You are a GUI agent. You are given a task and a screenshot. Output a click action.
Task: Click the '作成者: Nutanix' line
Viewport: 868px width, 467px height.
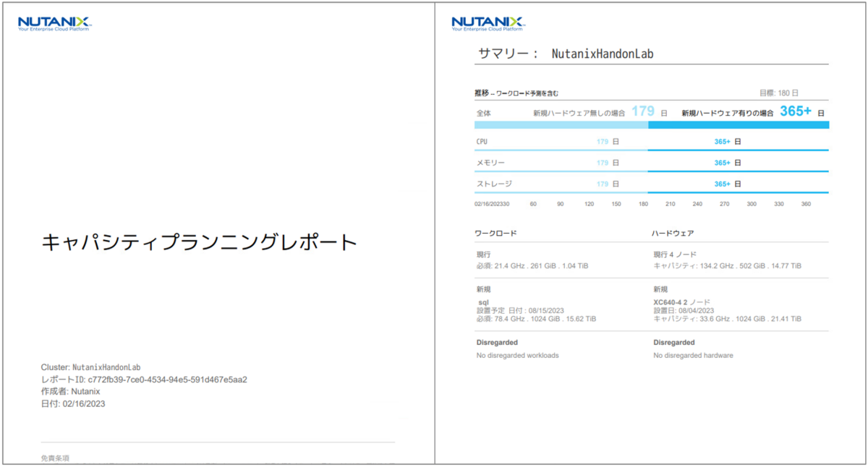pos(71,392)
